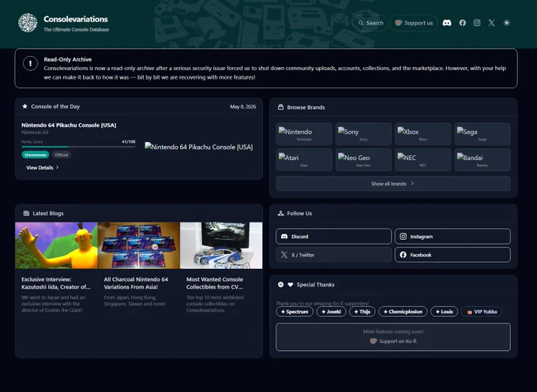The image size is (537, 392).
Task: Open the Search button in header
Action: pyautogui.click(x=370, y=23)
